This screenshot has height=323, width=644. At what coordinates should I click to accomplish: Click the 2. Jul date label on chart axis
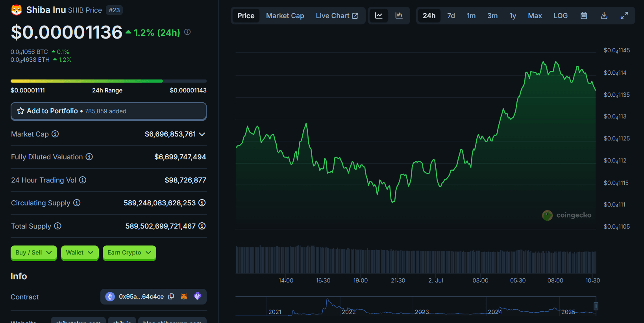(436, 281)
